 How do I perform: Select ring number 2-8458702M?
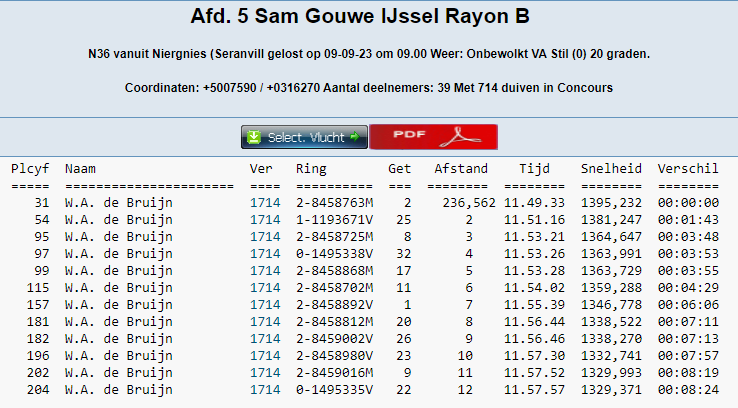click(335, 288)
